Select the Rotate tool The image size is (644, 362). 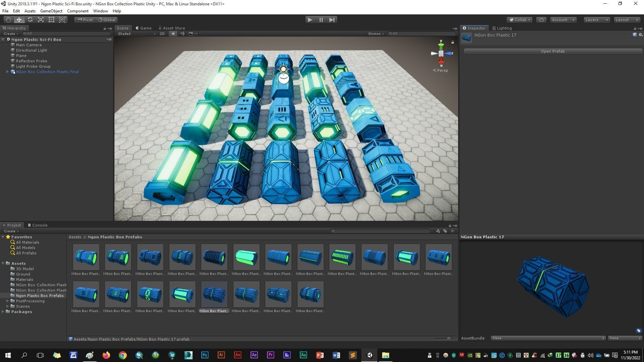click(x=30, y=20)
